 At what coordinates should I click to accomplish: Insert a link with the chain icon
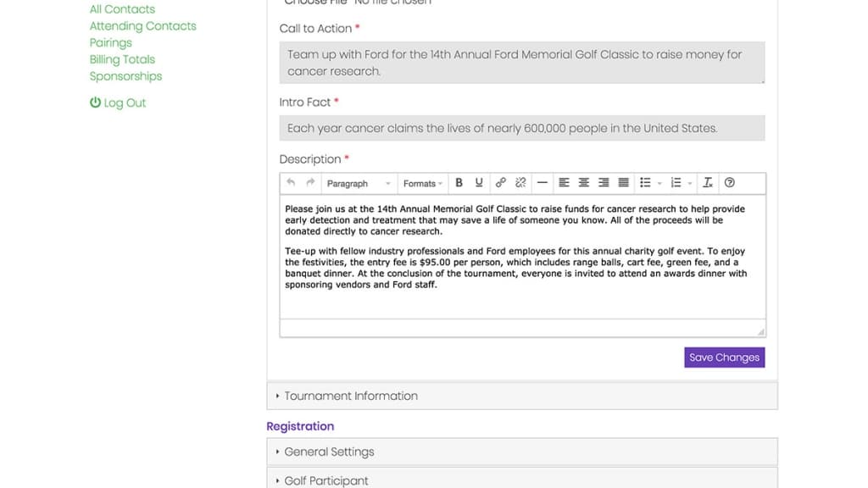click(500, 183)
